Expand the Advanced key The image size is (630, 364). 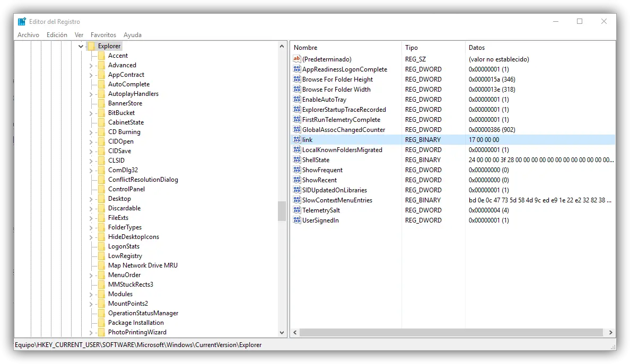click(91, 66)
